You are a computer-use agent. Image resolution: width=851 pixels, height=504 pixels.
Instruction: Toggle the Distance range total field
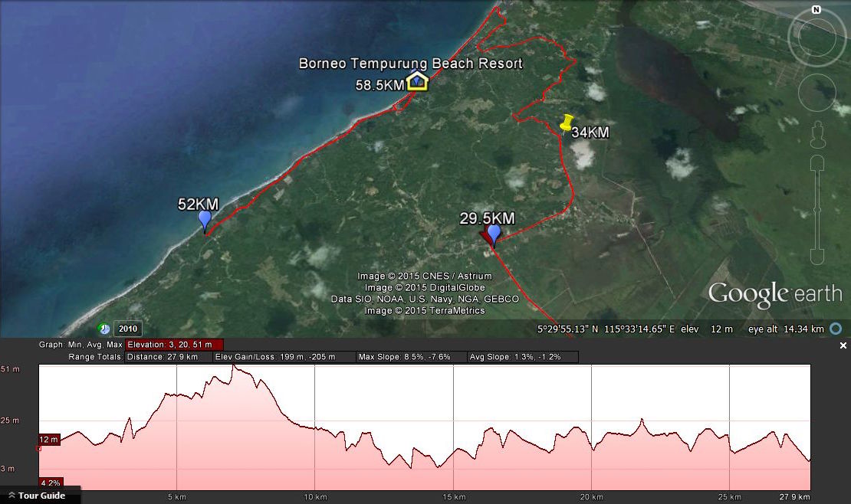[169, 357]
